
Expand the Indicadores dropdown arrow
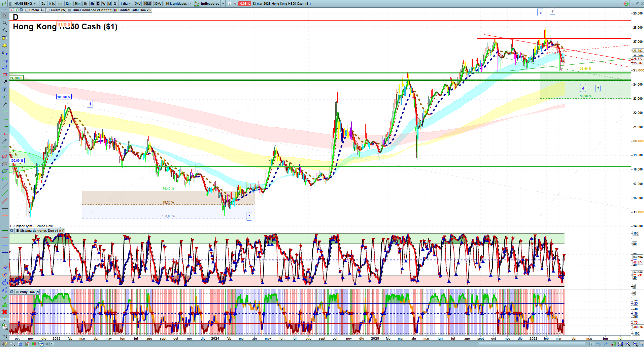(223, 4)
